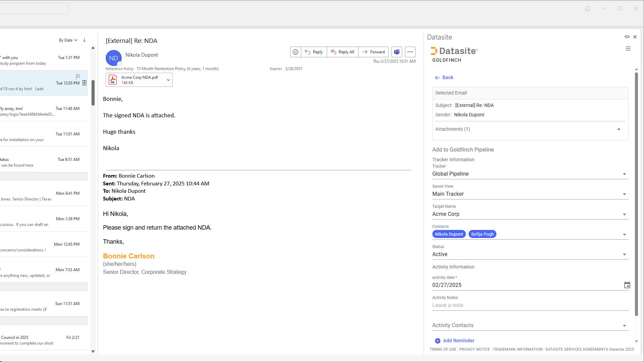Collapse the Attachments (1) section

[619, 129]
